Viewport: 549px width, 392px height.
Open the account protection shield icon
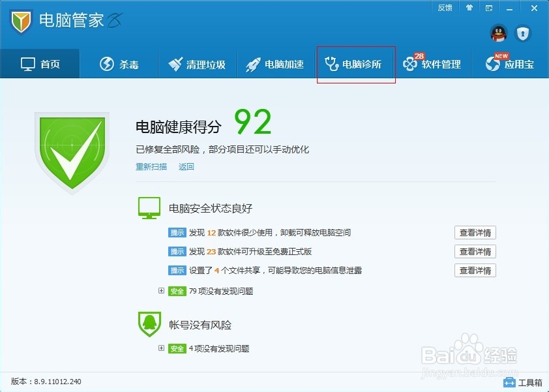[523, 34]
